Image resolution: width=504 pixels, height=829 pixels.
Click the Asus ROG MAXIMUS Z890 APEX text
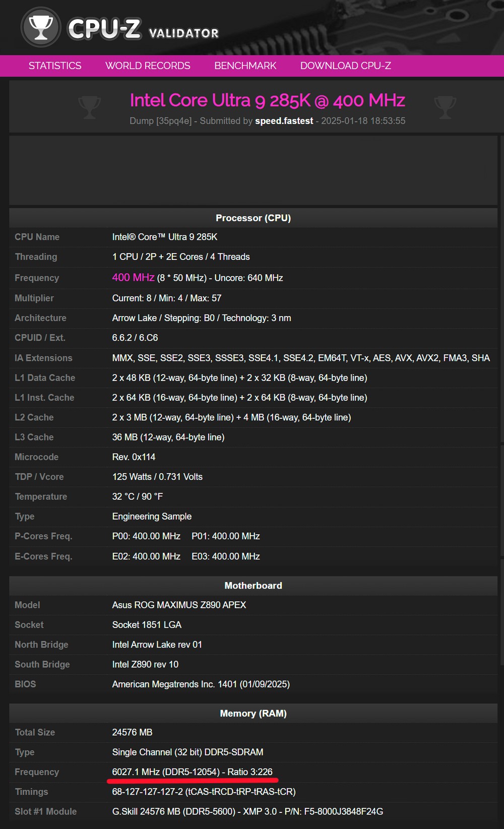tap(179, 605)
